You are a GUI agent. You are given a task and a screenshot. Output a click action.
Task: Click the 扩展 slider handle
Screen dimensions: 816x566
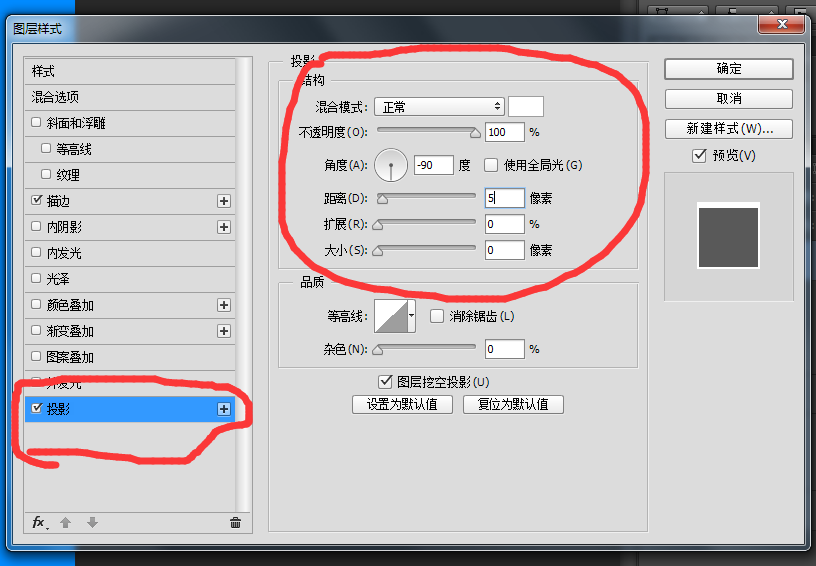click(x=378, y=225)
